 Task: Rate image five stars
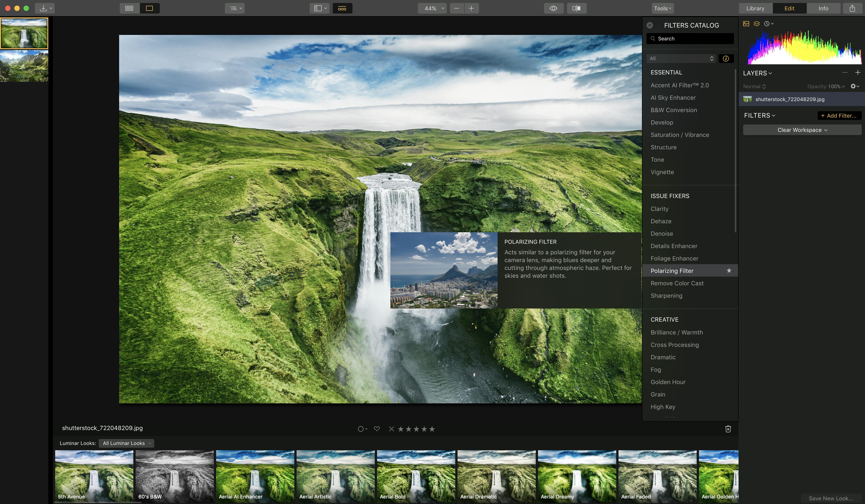(x=432, y=429)
